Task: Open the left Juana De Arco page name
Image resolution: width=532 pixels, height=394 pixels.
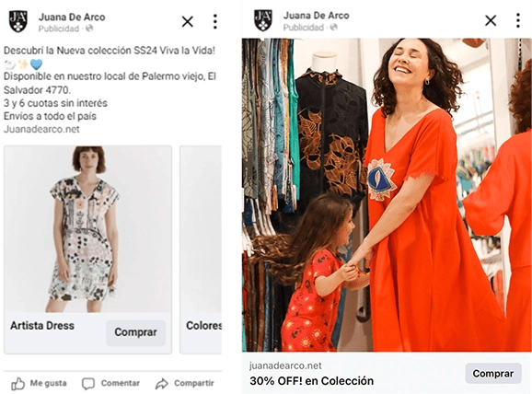Action: coord(72,17)
